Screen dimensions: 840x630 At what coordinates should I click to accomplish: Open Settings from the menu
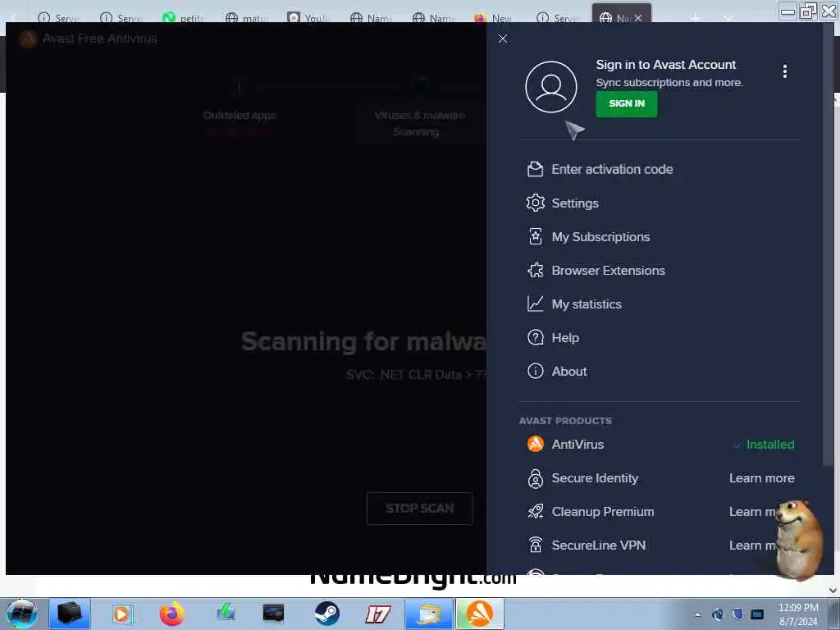pyautogui.click(x=575, y=203)
